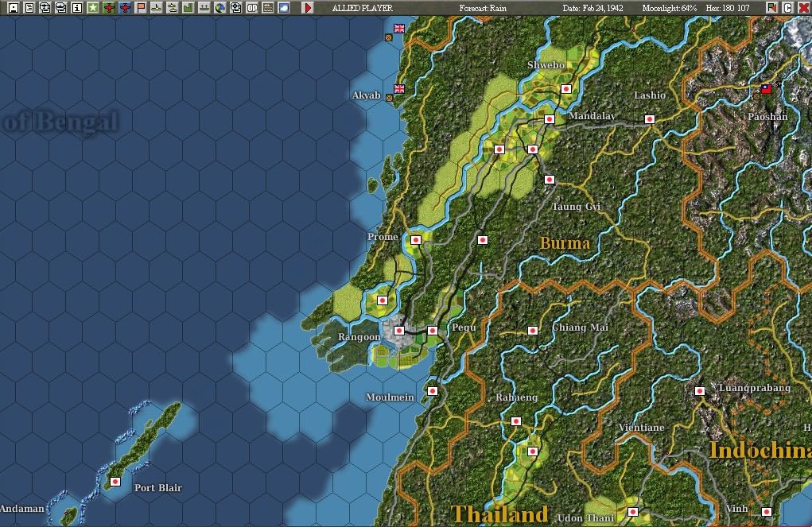Select the Japanese base marker at Vinh
This screenshot has height=527, width=812.
pyautogui.click(x=767, y=511)
